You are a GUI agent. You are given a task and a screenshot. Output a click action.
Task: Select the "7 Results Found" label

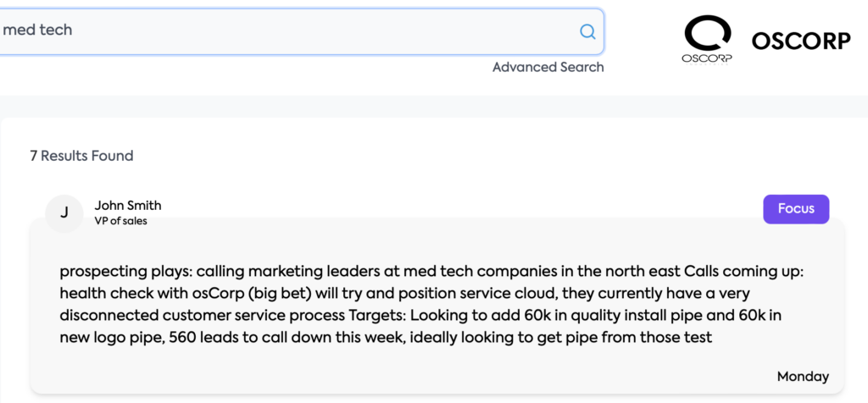pos(82,156)
